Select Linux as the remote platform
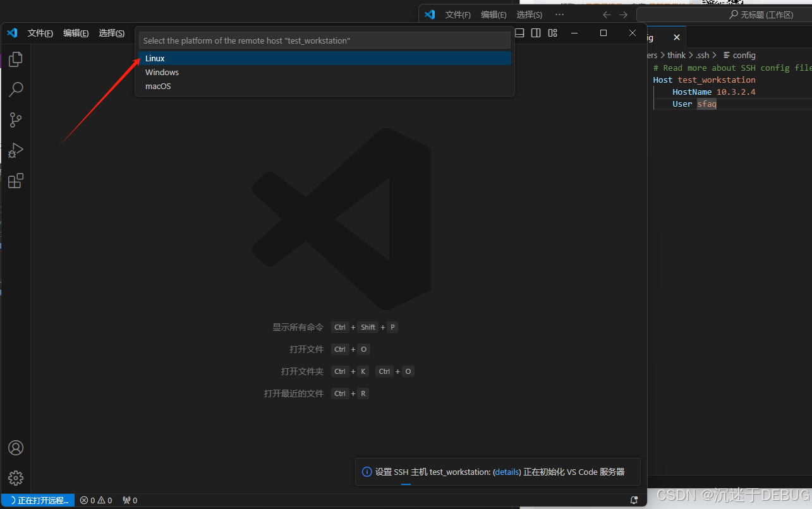 pyautogui.click(x=325, y=58)
